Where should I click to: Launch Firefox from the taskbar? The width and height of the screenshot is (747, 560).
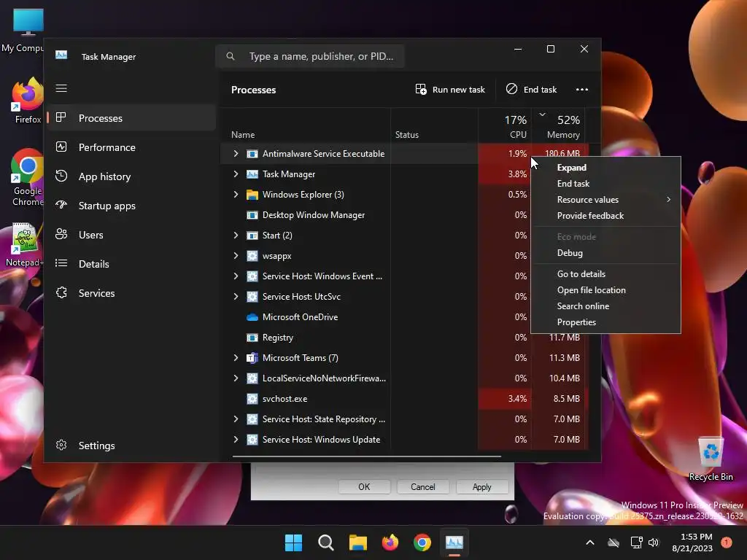click(390, 542)
